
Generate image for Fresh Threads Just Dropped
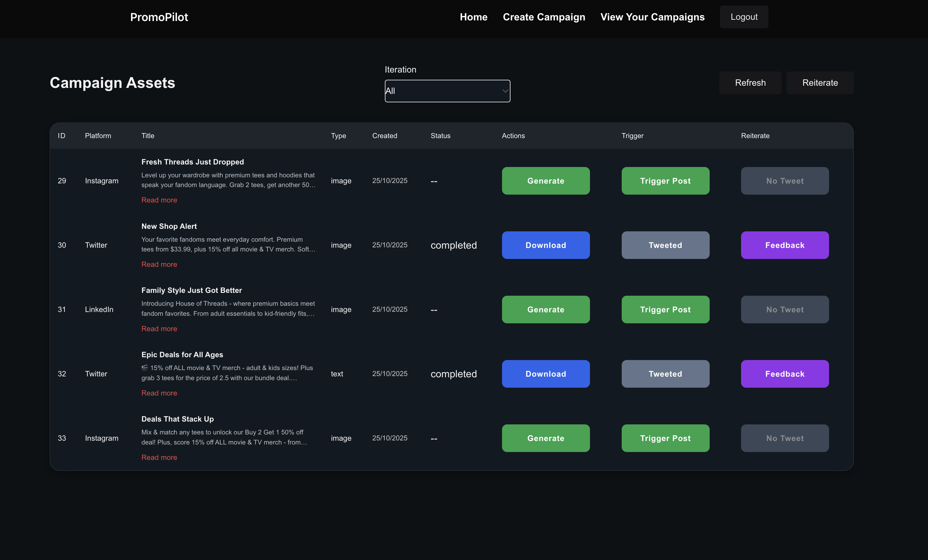pos(546,180)
